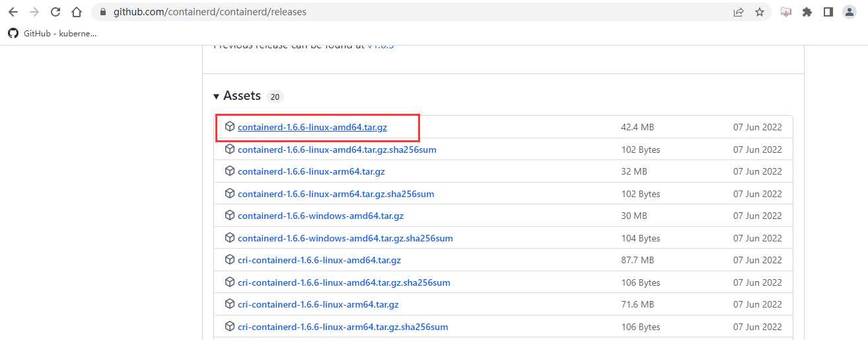Download containerd-1.6.6-linux-arm64.tar.gz.sha256sum
This screenshot has height=340, width=868.
(x=336, y=194)
